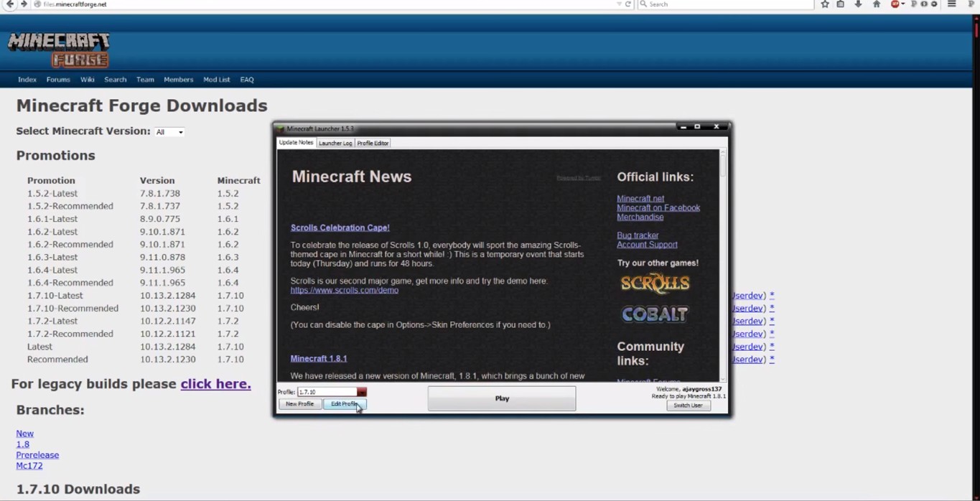Switch to the Profile Editor tab
This screenshot has height=501, width=980.
[x=373, y=143]
